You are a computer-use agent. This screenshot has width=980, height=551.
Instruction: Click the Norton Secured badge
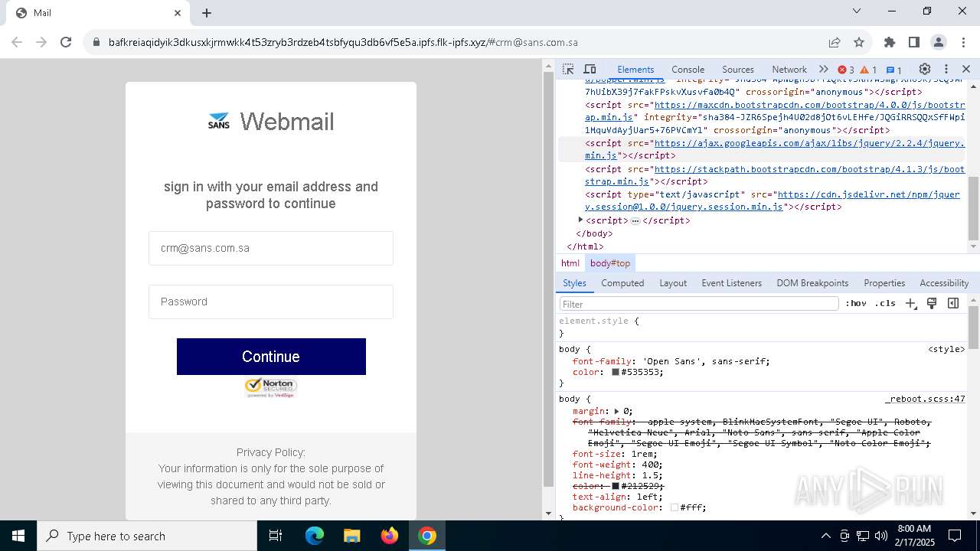coord(271,387)
